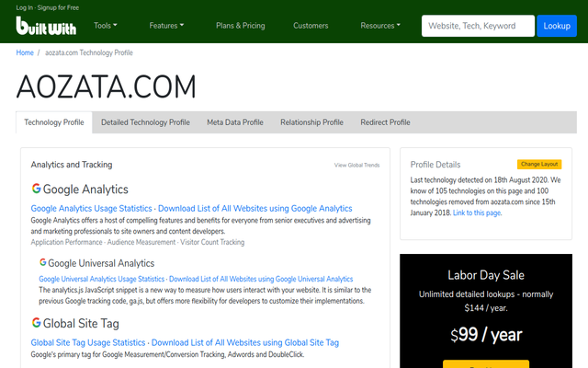Click into the Website, Tech, Keyword search field
Image resolution: width=588 pixels, height=368 pixels.
click(x=478, y=26)
